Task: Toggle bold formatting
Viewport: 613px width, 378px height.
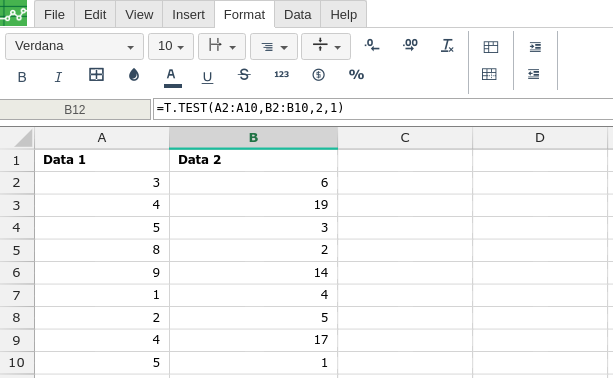Action: tap(22, 76)
